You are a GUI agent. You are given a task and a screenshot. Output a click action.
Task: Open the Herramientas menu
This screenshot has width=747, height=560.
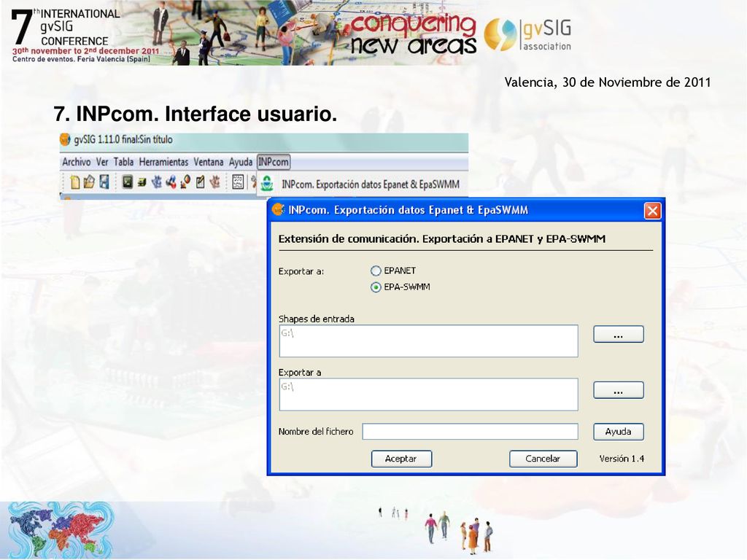163,163
